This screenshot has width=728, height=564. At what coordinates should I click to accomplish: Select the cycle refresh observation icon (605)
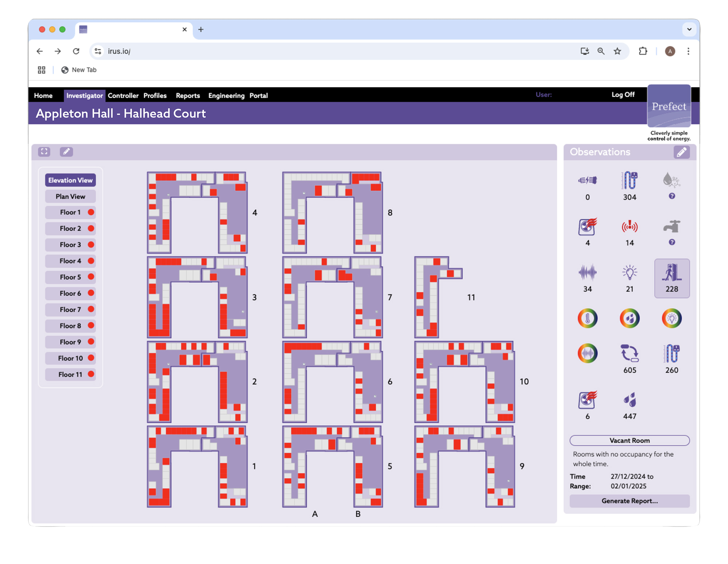629,353
